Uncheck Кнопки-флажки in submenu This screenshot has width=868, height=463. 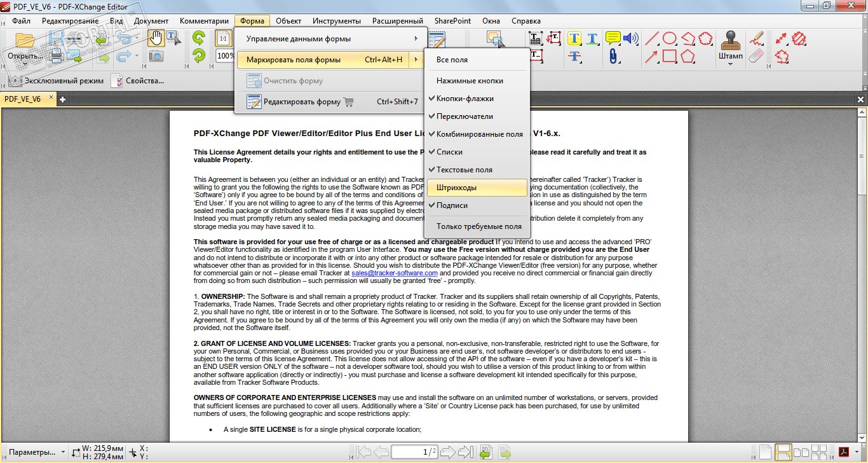[x=477, y=99]
